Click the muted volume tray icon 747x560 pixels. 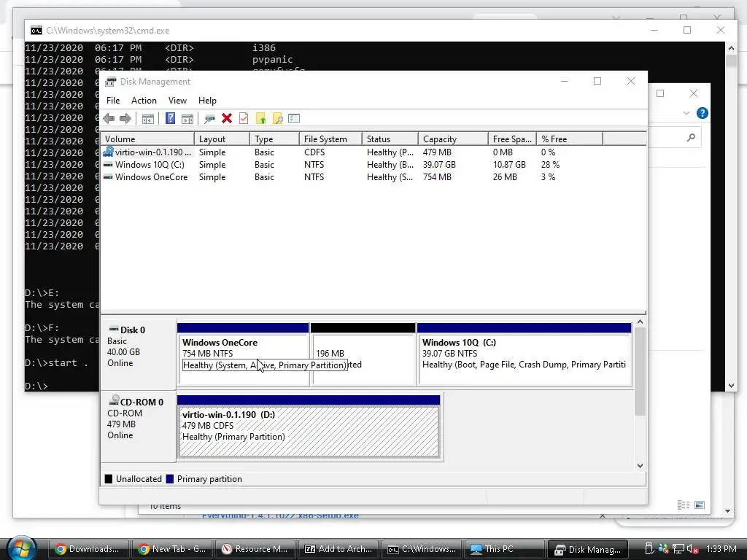coord(692,549)
